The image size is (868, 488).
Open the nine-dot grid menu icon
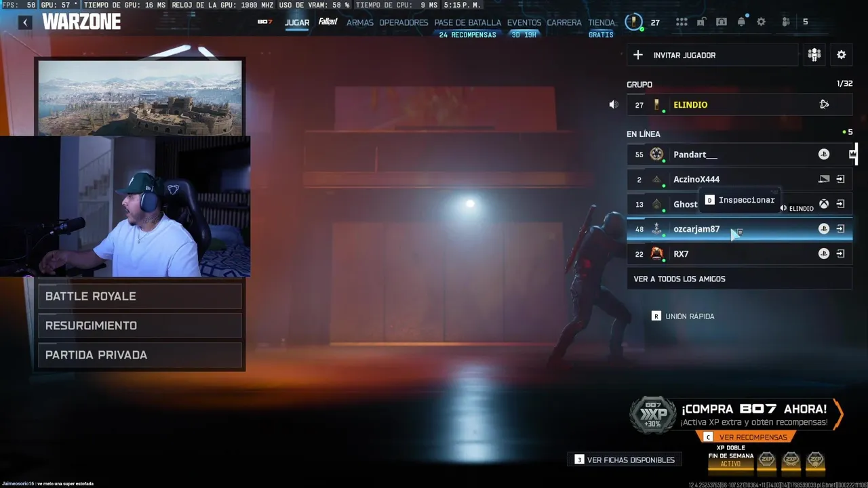[682, 22]
